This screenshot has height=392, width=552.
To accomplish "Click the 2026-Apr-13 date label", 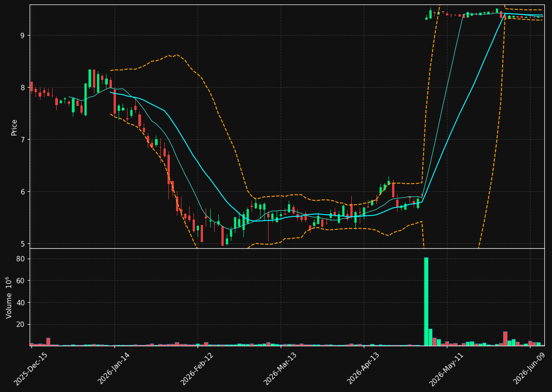I will (363, 369).
